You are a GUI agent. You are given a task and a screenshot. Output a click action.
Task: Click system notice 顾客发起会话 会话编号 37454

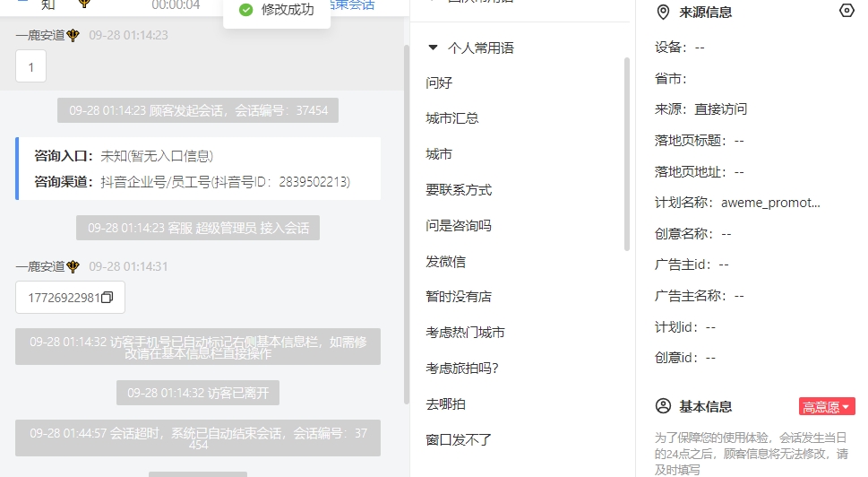click(x=198, y=110)
